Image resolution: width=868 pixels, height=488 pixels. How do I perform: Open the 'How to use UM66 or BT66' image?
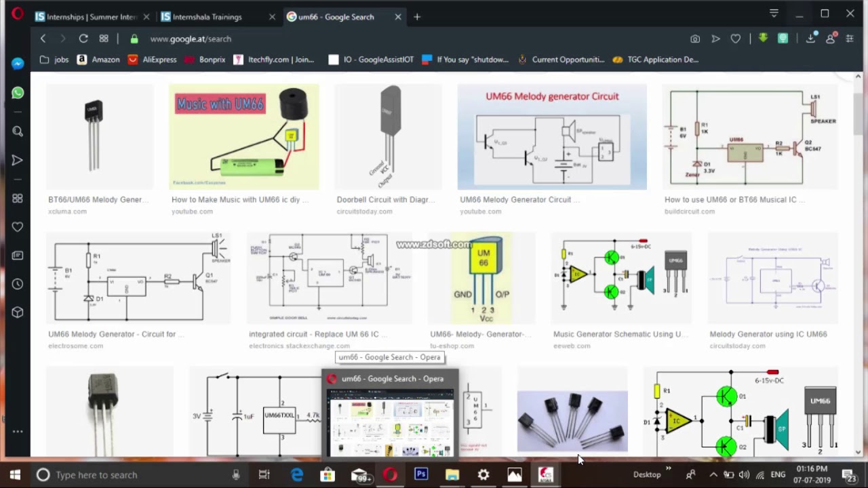click(750, 137)
